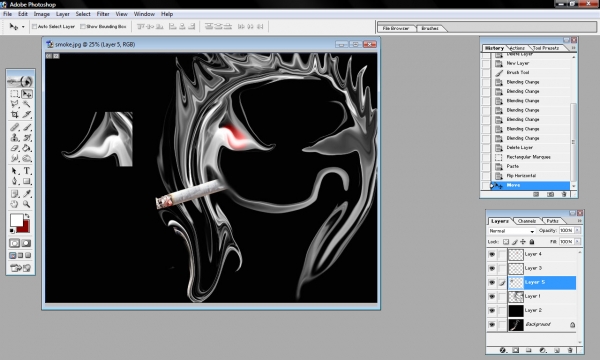Hide Layer 2 with its eye icon

(492, 311)
